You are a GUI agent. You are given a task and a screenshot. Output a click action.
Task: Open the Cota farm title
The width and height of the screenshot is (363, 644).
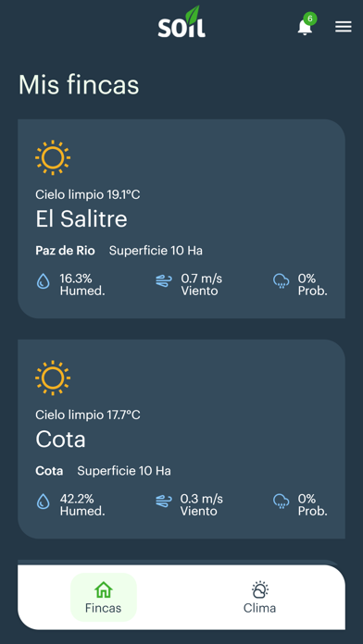tap(60, 440)
